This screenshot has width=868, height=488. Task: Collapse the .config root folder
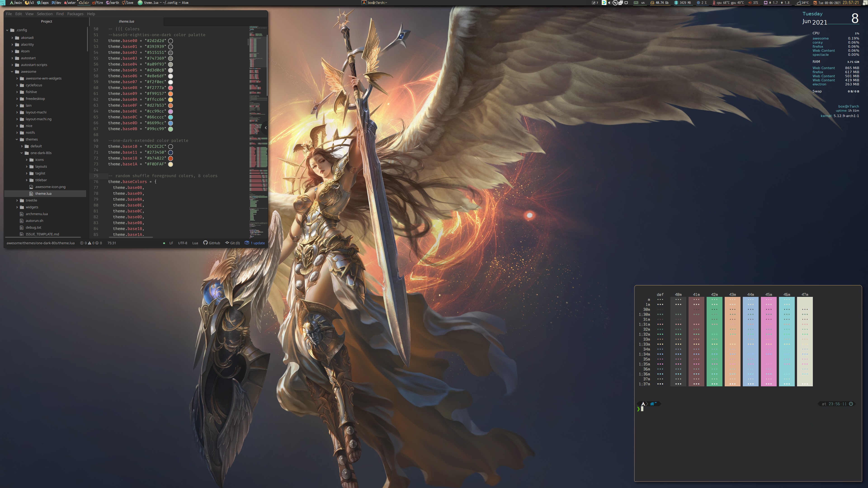[7, 30]
